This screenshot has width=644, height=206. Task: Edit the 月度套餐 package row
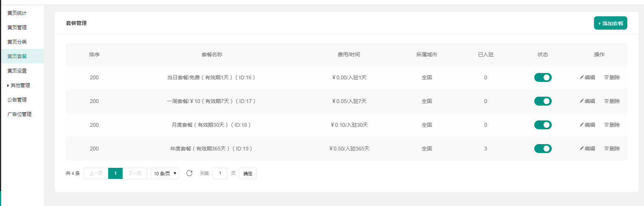tap(587, 125)
